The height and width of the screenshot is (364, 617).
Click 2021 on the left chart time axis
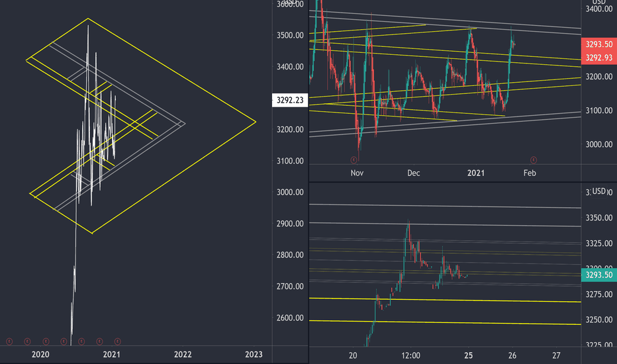112,355
